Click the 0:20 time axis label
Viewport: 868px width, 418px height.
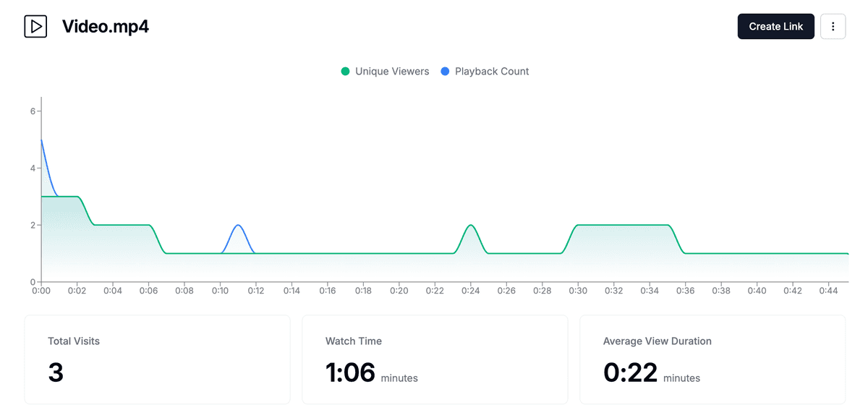(399, 291)
